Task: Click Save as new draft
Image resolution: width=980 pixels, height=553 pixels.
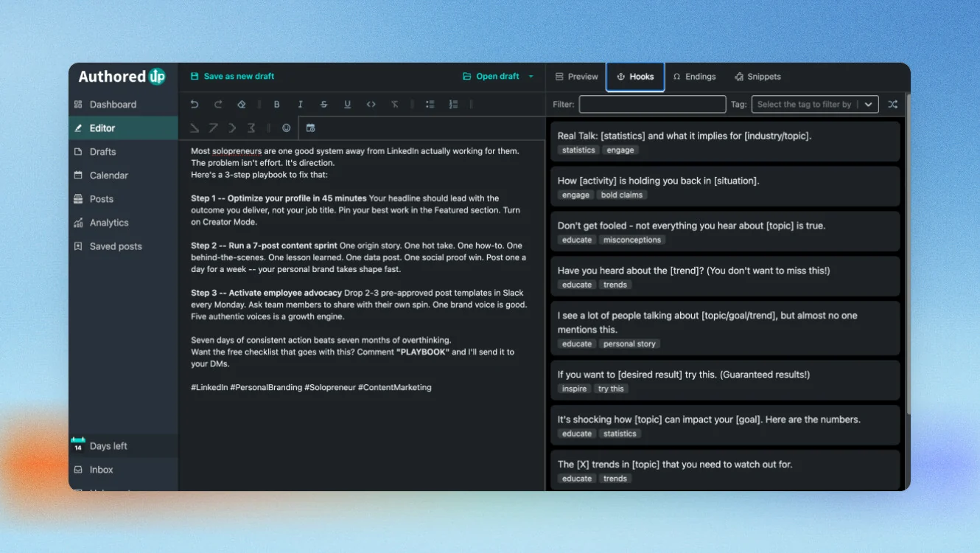Action: (232, 77)
